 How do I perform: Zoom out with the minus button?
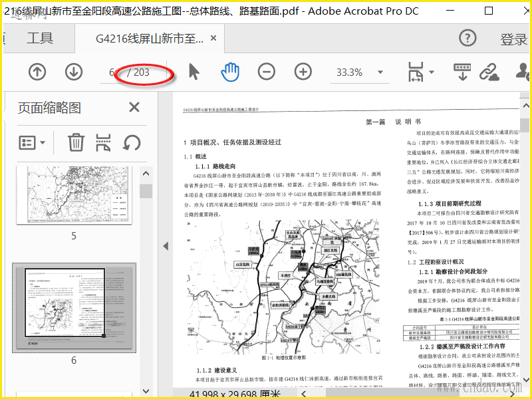coord(267,72)
